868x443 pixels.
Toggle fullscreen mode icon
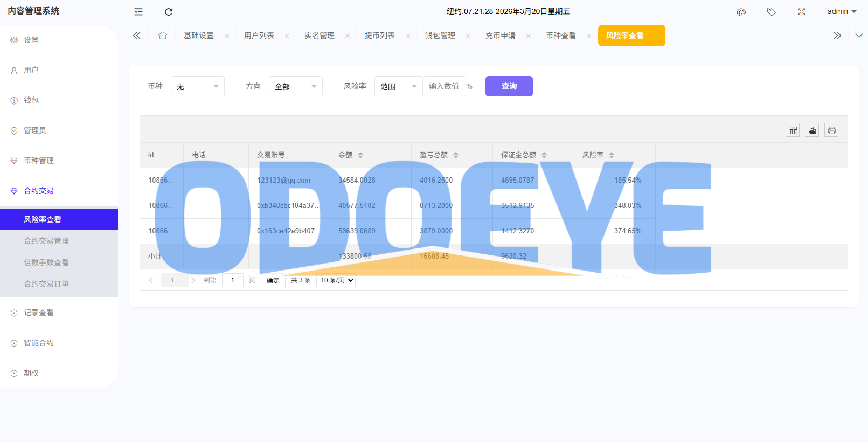(x=802, y=12)
